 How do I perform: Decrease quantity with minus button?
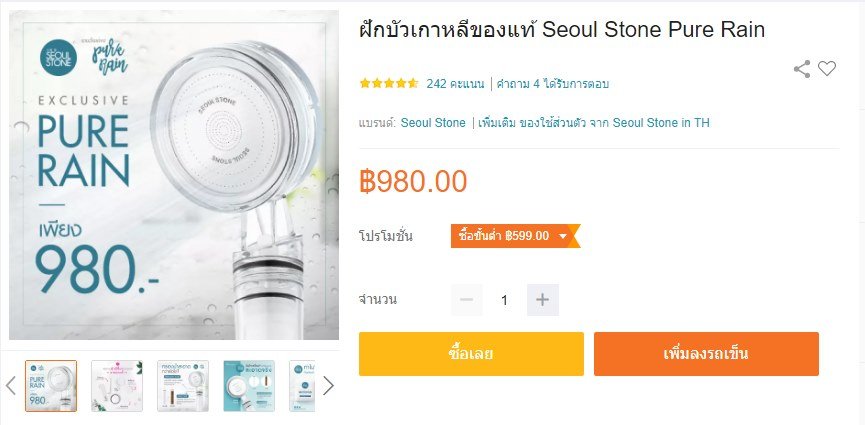(466, 299)
